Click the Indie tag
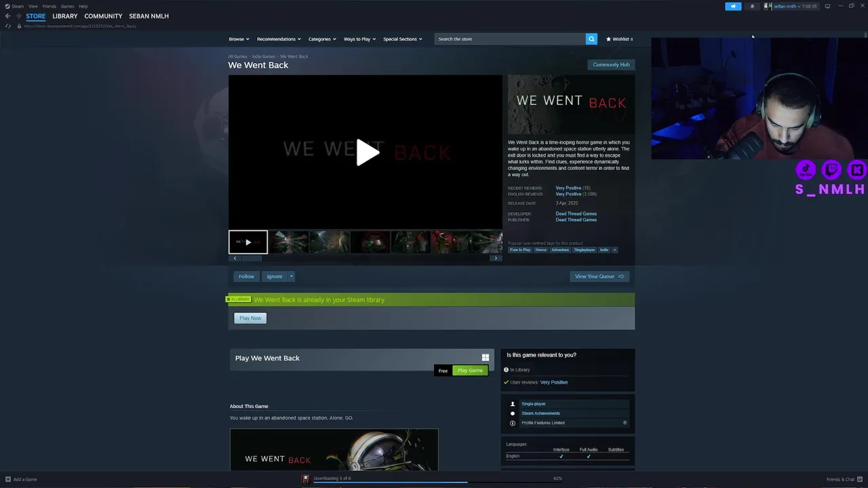The width and height of the screenshot is (868, 488). [604, 250]
